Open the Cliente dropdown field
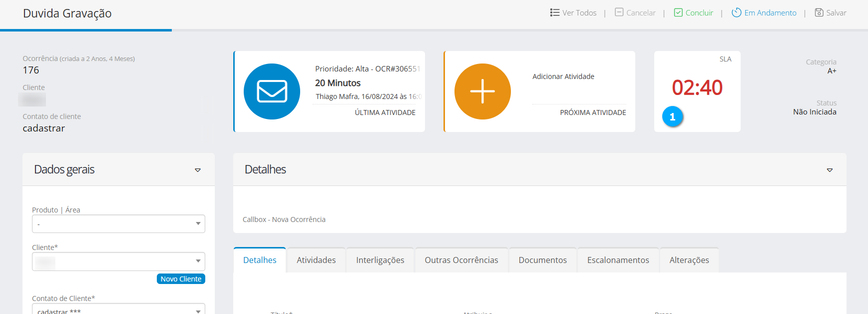The image size is (868, 314). [118, 261]
